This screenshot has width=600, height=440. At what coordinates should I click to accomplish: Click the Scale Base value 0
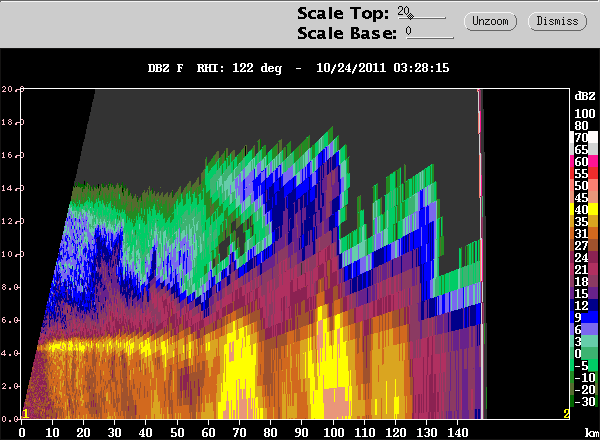pyautogui.click(x=409, y=31)
